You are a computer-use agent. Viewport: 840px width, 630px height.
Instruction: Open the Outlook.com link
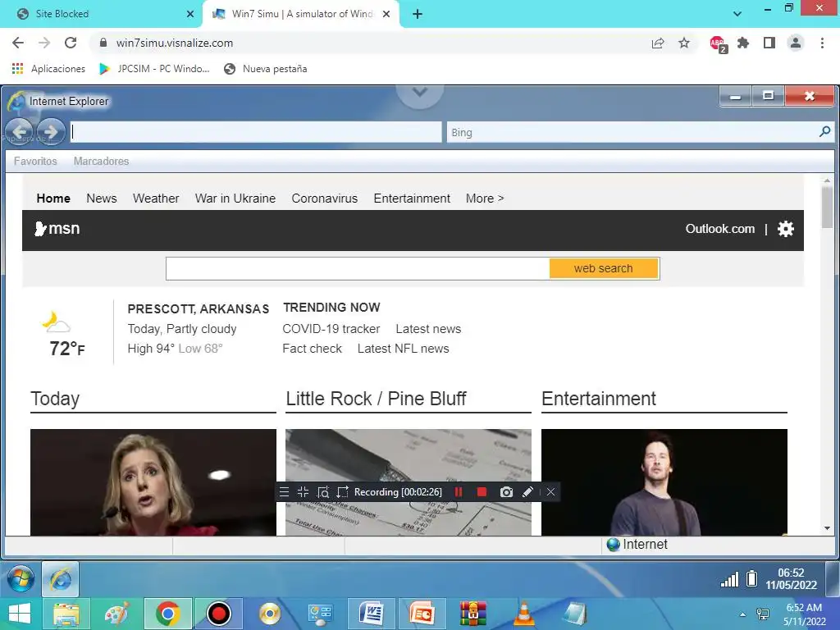tap(720, 229)
